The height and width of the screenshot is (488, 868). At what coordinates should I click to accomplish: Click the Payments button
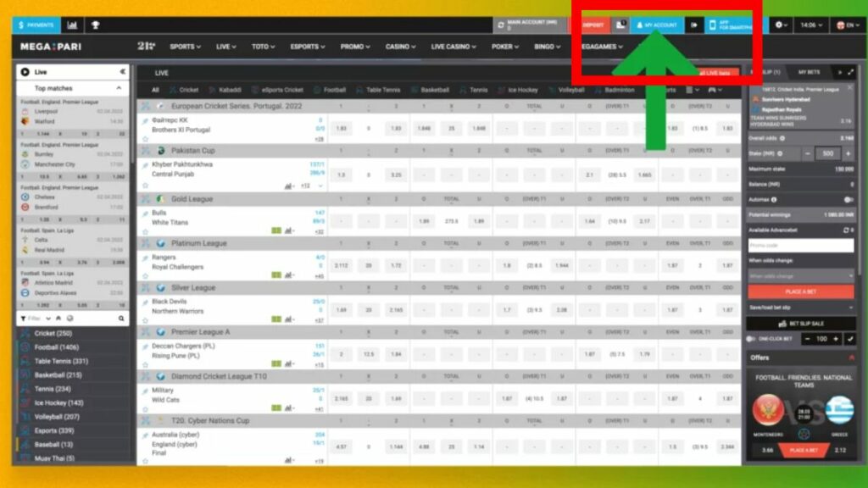[36, 25]
